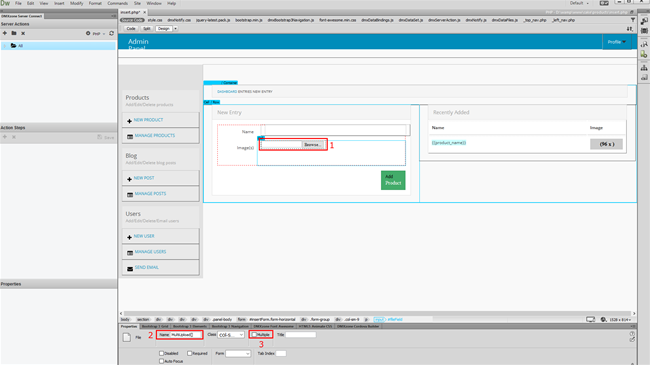Click the plus icon beside NEW POST
This screenshot has width=650, height=365.
129,179
